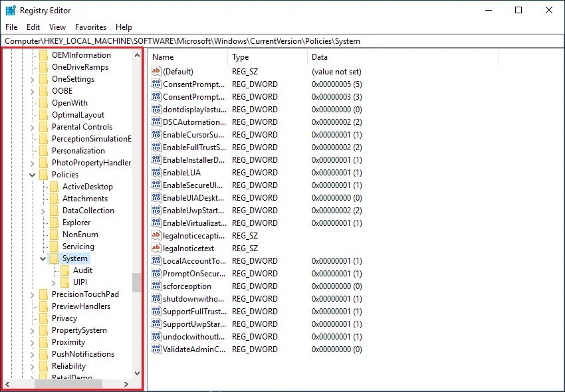Select the EnableInstallerD... value name
Screen dimensions: 565x392
click(193, 159)
